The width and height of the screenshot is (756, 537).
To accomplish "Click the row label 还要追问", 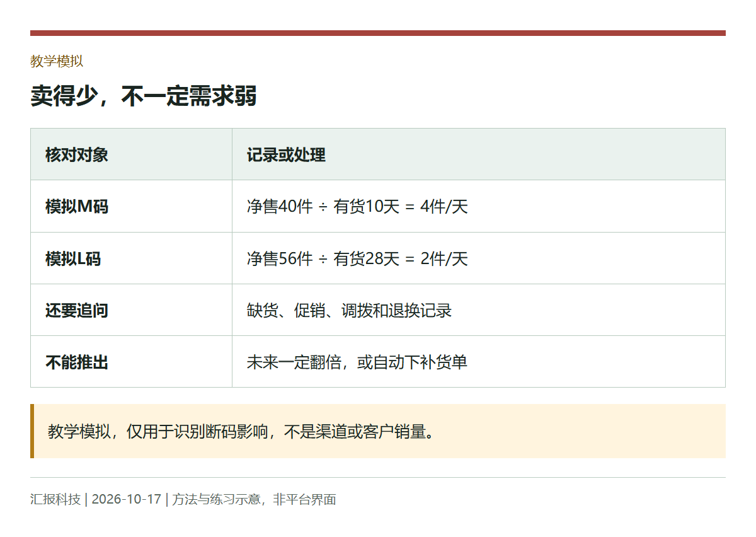I will pyautogui.click(x=131, y=310).
